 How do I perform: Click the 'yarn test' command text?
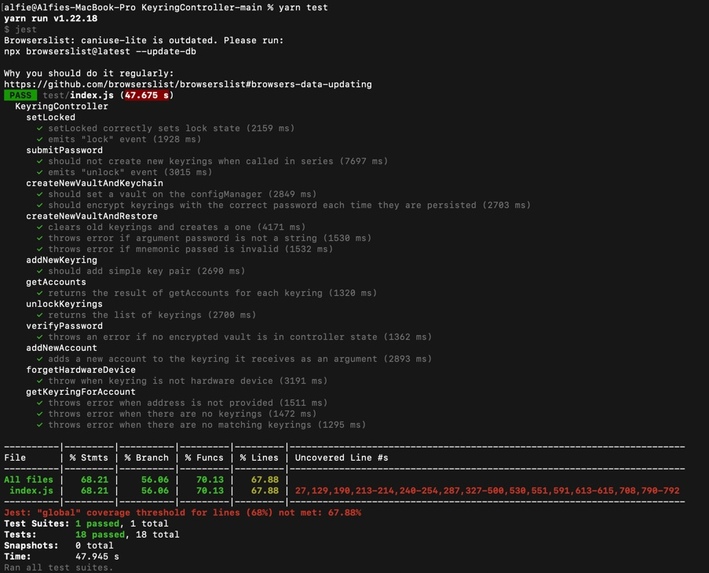tap(303, 7)
